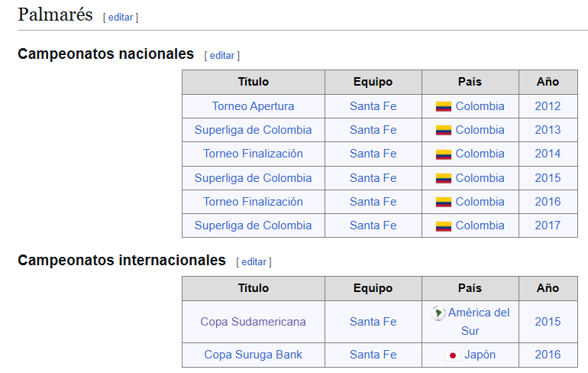Edit the Campeonatos nacionales section
Screen dimensions: 588x373
point(222,56)
